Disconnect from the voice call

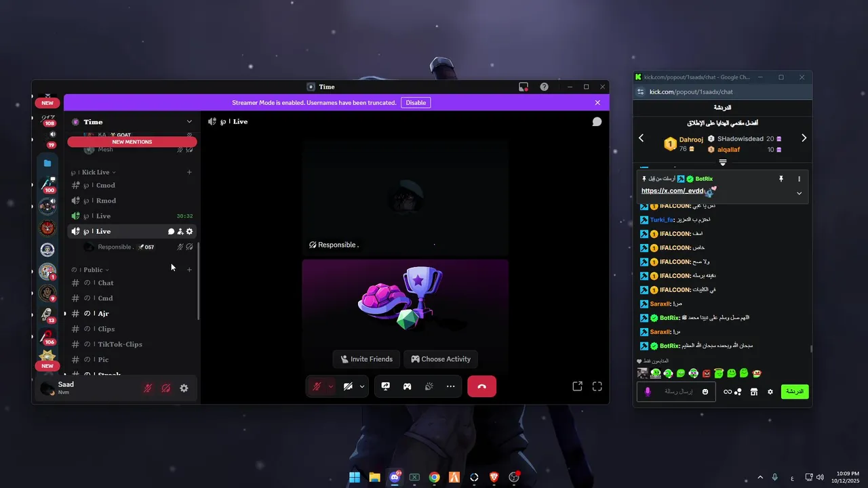point(481,386)
